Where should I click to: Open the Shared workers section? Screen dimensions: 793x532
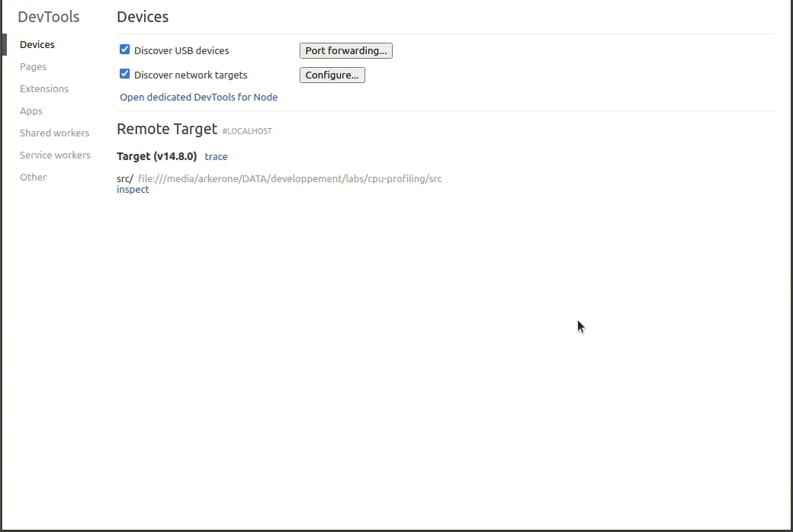(54, 133)
